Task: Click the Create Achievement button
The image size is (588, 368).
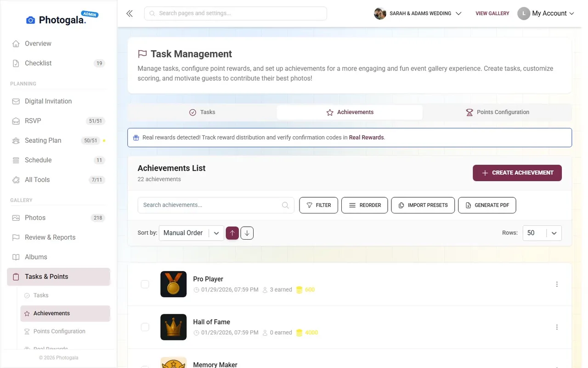Action: (517, 173)
